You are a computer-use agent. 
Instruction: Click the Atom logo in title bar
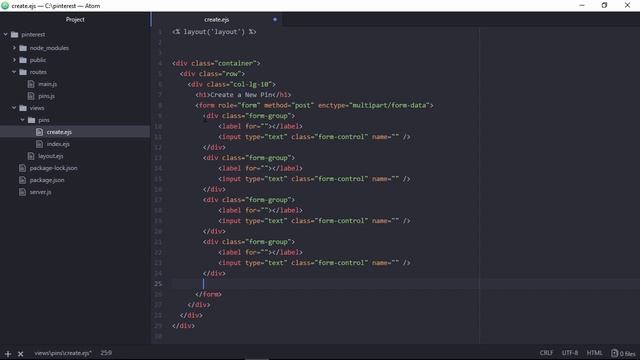point(5,6)
